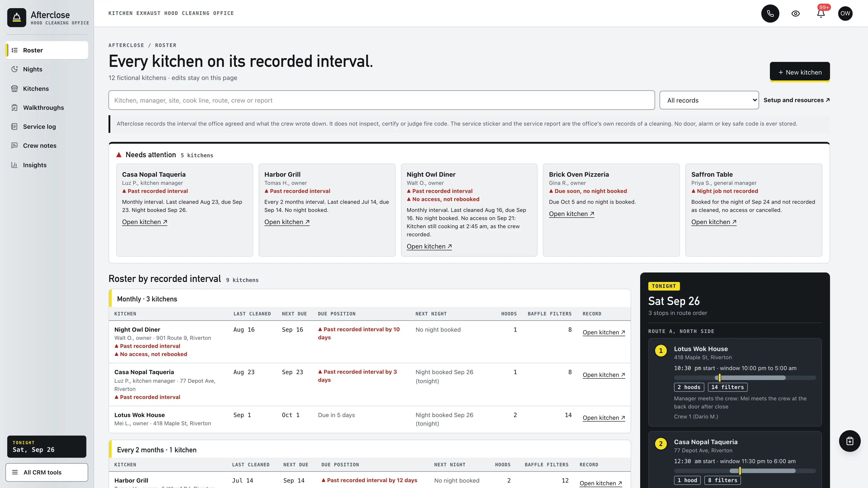868x488 pixels.
Task: Expand the All CRM tools menu
Action: click(x=47, y=472)
